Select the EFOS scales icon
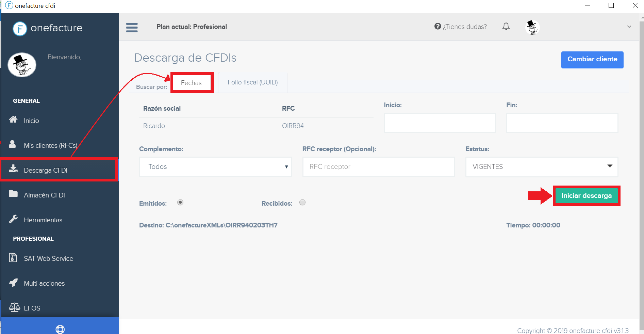Screen dimensions: 644x334 click(15, 307)
